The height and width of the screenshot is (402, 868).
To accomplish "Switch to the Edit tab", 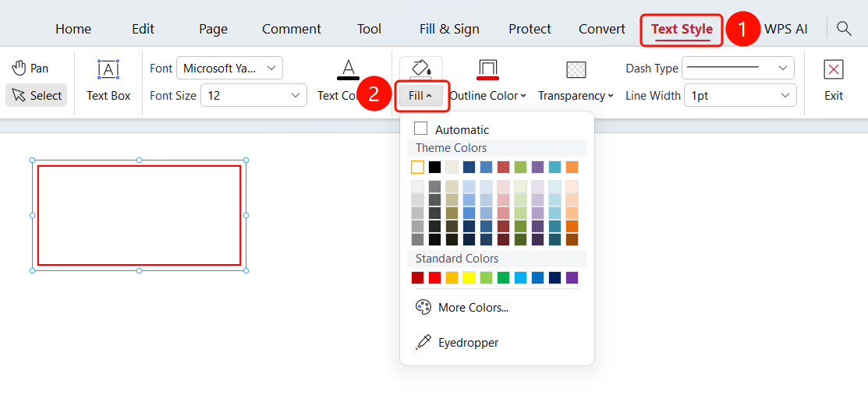I will click(x=143, y=30).
